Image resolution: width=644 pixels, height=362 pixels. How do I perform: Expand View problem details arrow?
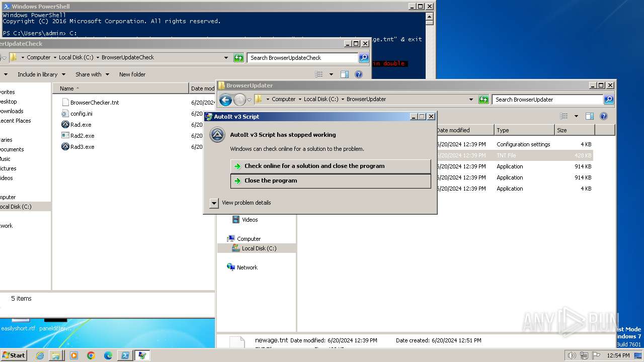click(x=214, y=203)
